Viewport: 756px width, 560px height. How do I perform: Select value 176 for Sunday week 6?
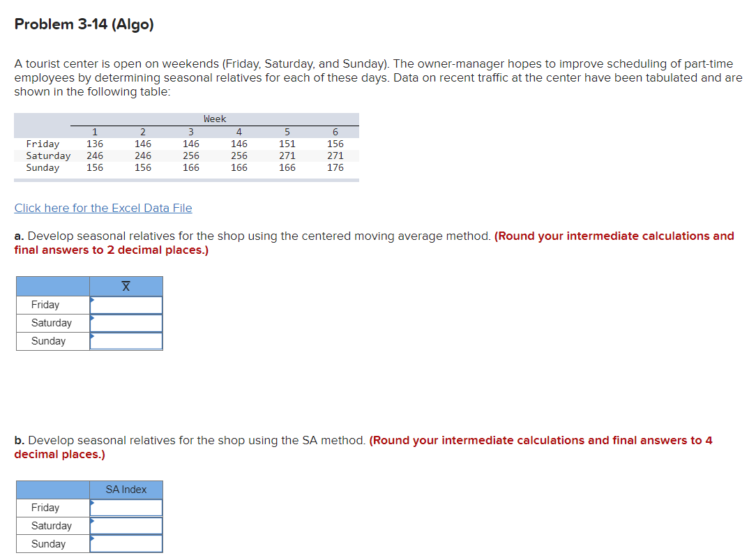335,167
